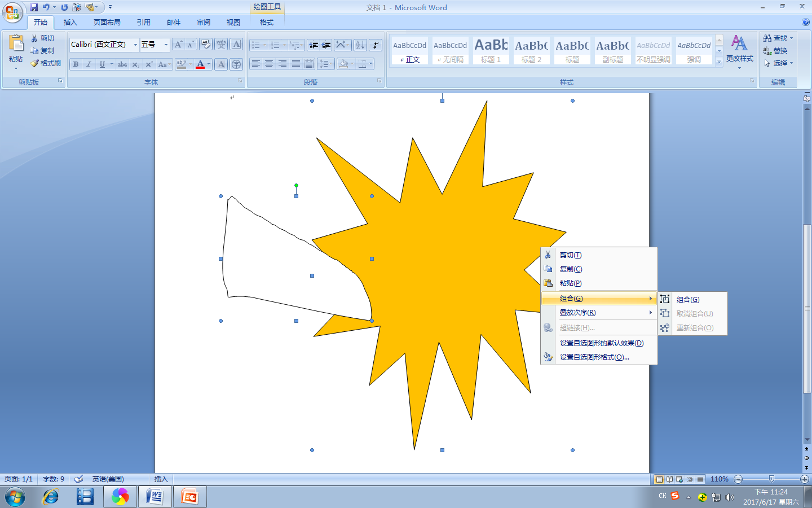
Task: Switch to the 页面布局 (Page Layout) tab
Action: [107, 23]
